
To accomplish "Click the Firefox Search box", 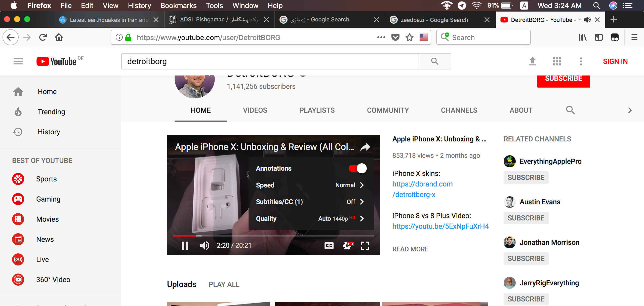I will coord(483,37).
